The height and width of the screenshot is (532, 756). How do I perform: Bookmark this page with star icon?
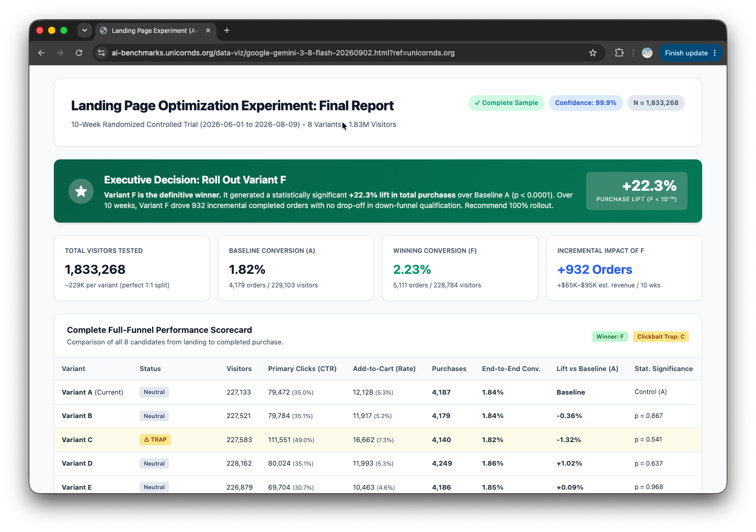pyautogui.click(x=593, y=53)
